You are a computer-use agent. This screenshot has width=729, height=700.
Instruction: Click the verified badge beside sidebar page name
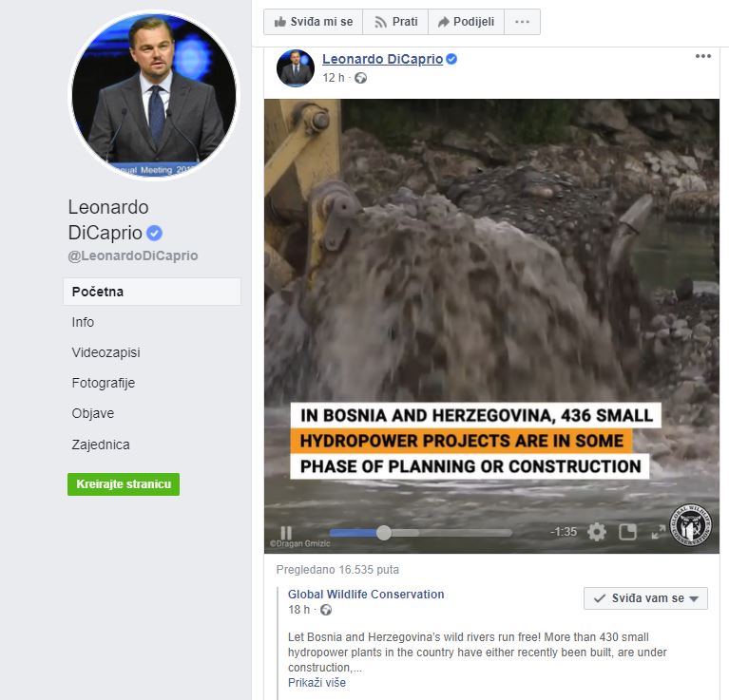tap(154, 233)
